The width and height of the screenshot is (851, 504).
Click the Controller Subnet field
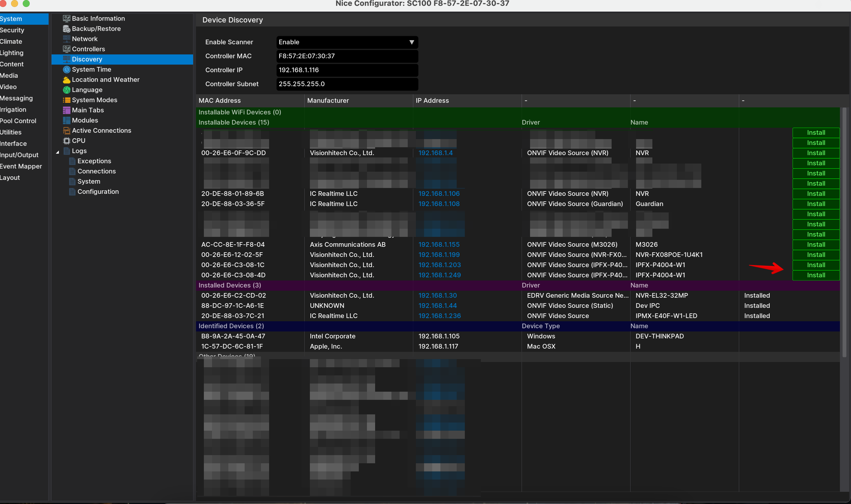click(x=347, y=84)
